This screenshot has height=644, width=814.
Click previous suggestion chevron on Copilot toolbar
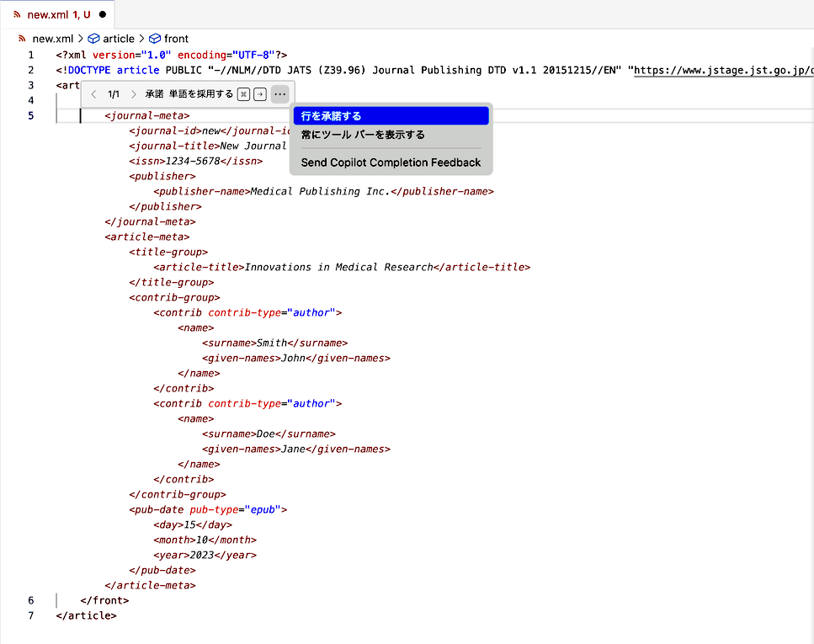pyautogui.click(x=93, y=93)
